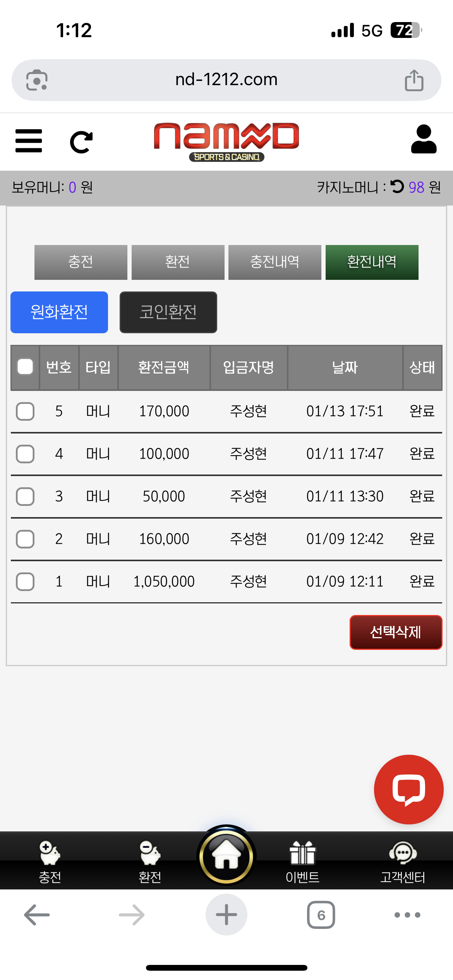Tap the page refresh icon
Screen dimensions: 453x980
[x=81, y=142]
